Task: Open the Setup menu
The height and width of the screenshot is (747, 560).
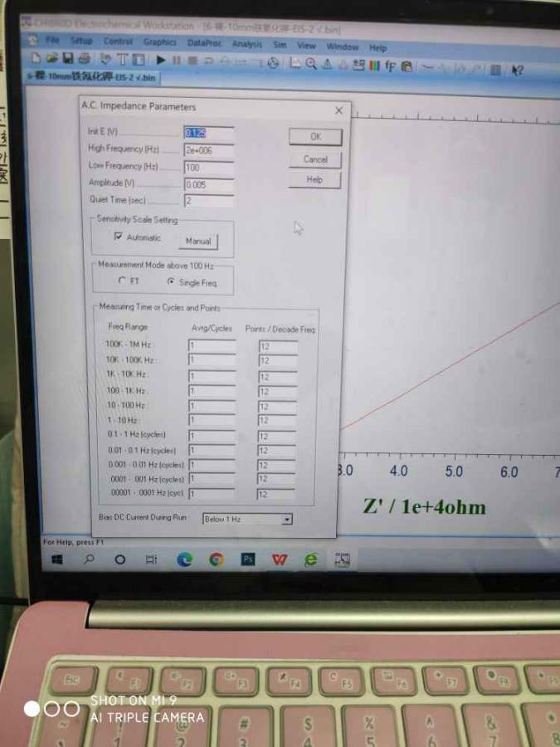Action: 81,41
